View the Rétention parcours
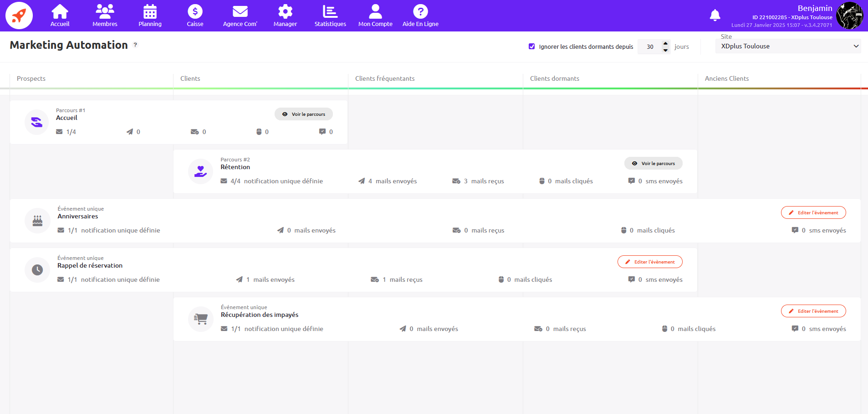The image size is (868, 414). [653, 163]
